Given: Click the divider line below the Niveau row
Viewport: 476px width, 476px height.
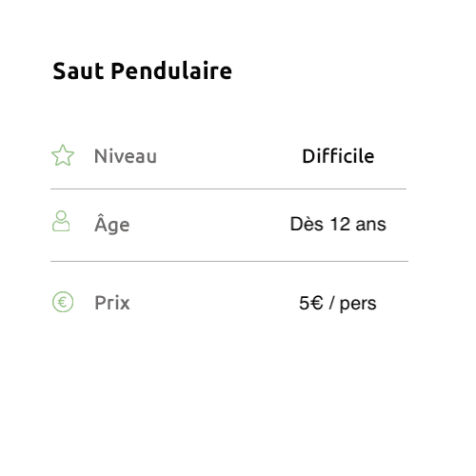Looking at the screenshot, I should 228,188.
